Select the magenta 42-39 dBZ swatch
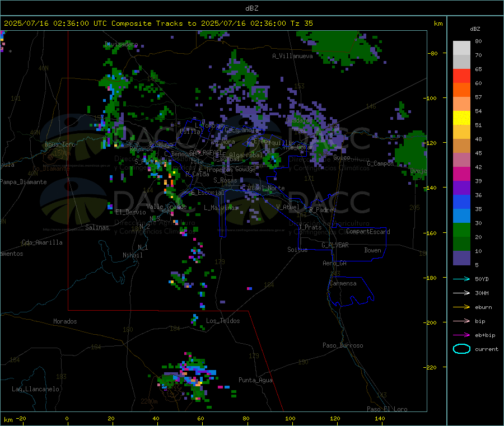 461,174
